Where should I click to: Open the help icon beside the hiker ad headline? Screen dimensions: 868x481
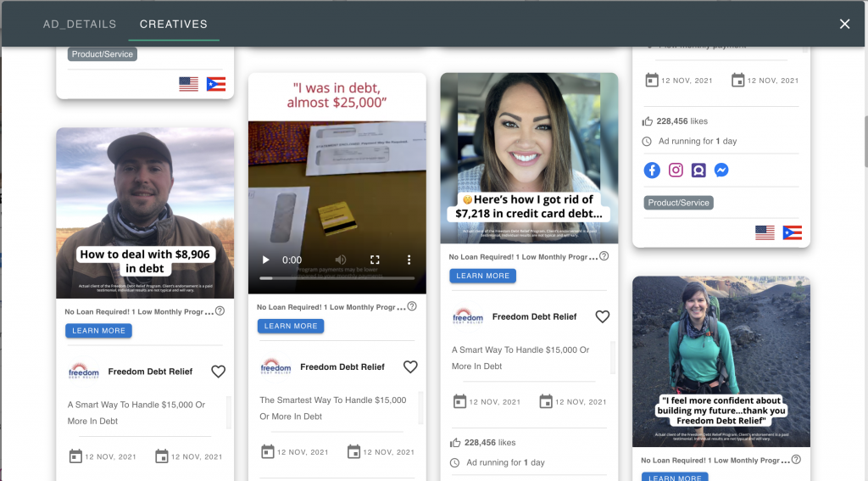pos(796,460)
